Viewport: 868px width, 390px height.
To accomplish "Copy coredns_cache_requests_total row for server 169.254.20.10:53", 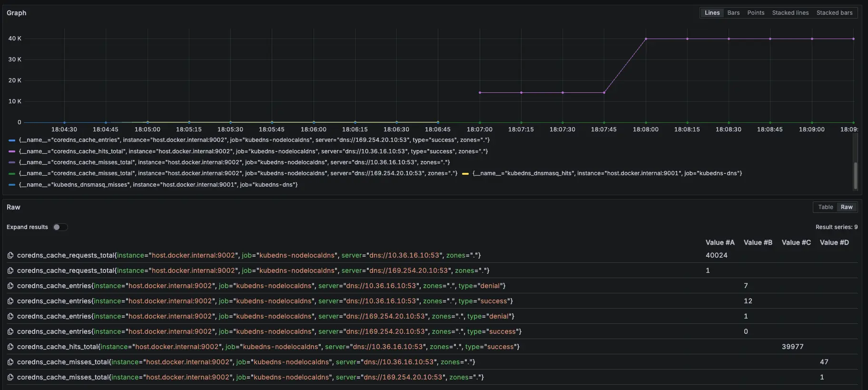I will point(10,270).
